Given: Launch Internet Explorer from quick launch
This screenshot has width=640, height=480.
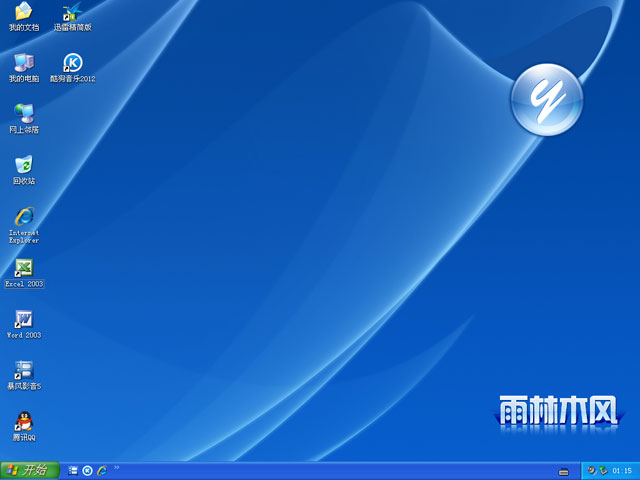Looking at the screenshot, I should coord(102,471).
